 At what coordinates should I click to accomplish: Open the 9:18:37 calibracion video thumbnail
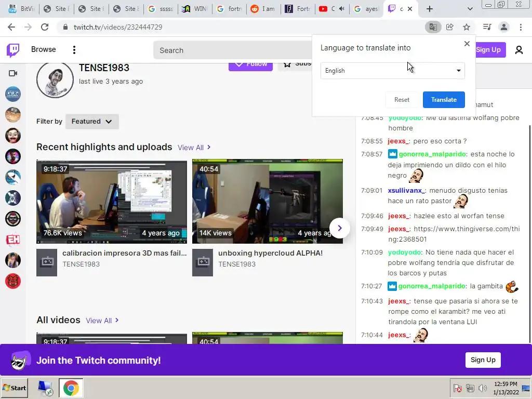(112, 202)
